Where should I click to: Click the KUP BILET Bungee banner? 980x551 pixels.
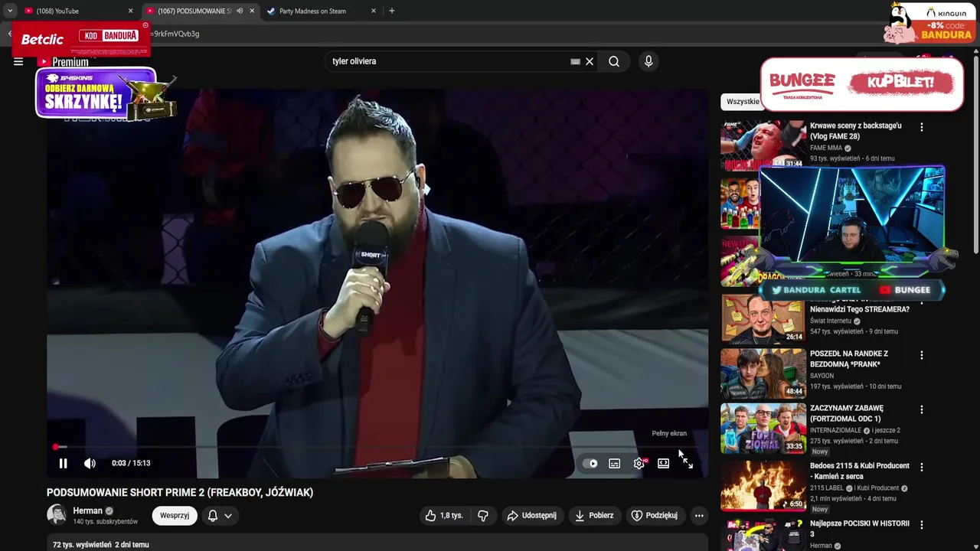[x=862, y=84]
